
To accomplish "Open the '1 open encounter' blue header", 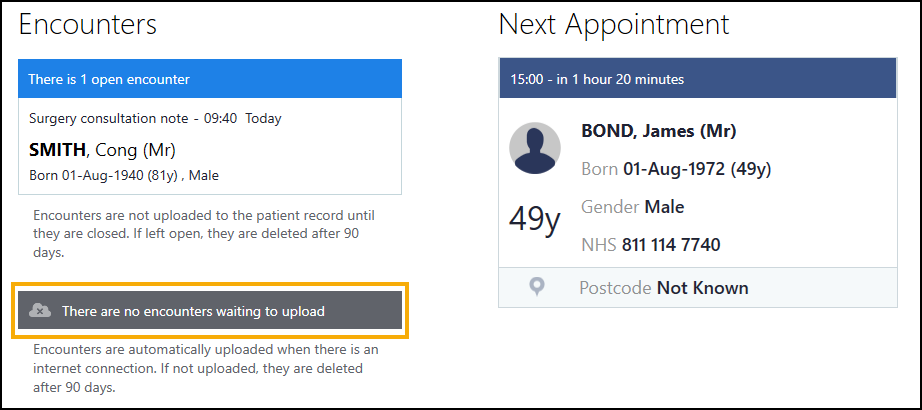I will coord(209,79).
